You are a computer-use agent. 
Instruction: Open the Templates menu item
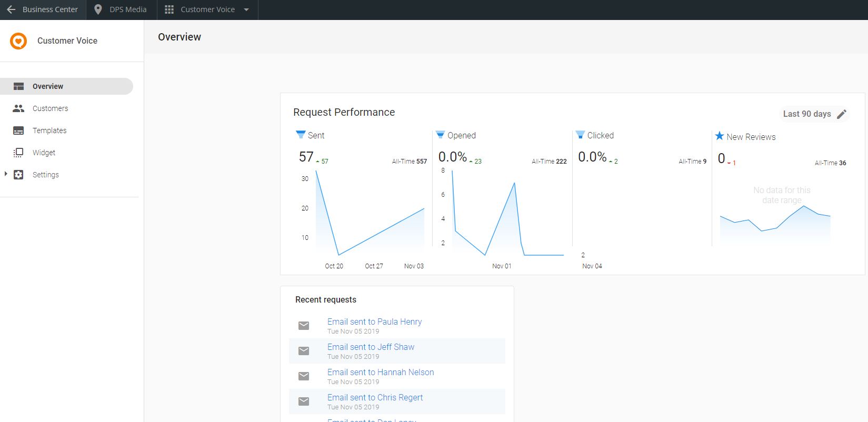49,130
